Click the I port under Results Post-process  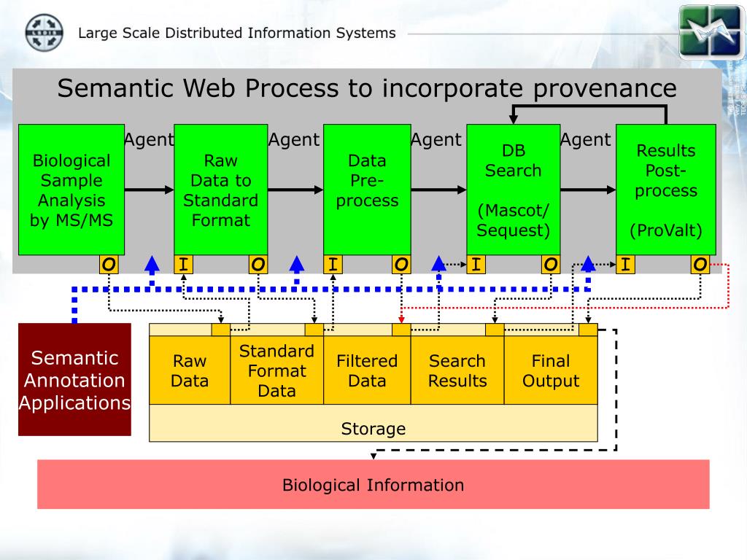click(x=625, y=264)
